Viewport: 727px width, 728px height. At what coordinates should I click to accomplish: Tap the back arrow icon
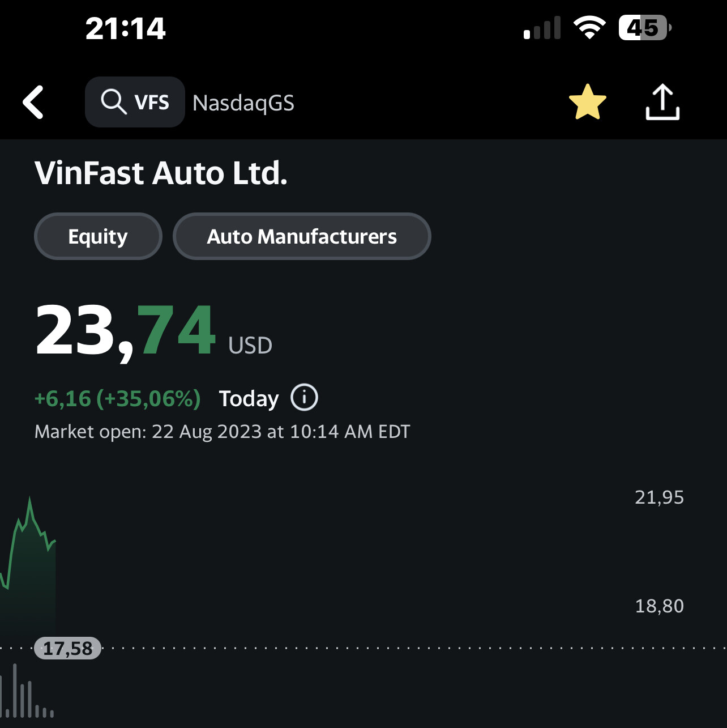coord(33,103)
